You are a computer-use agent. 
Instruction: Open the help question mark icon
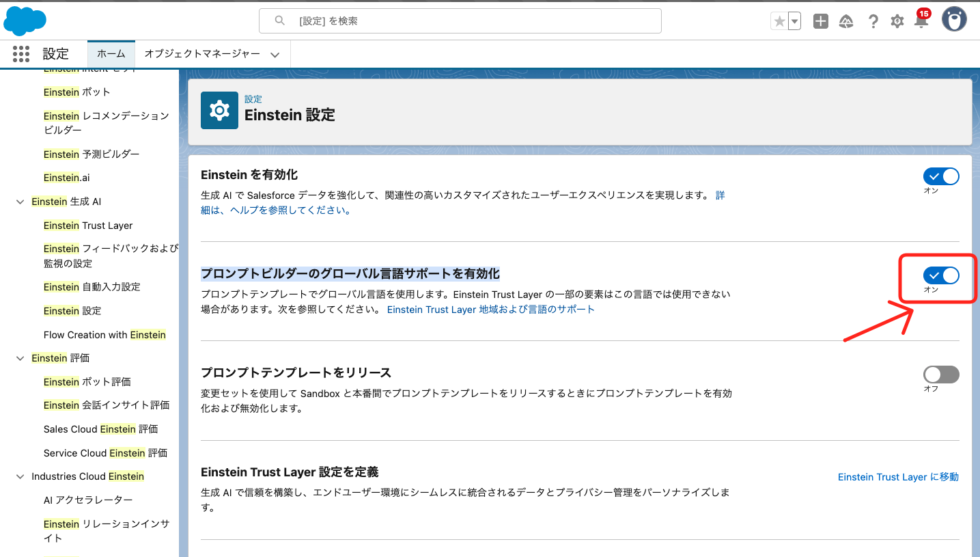click(873, 21)
